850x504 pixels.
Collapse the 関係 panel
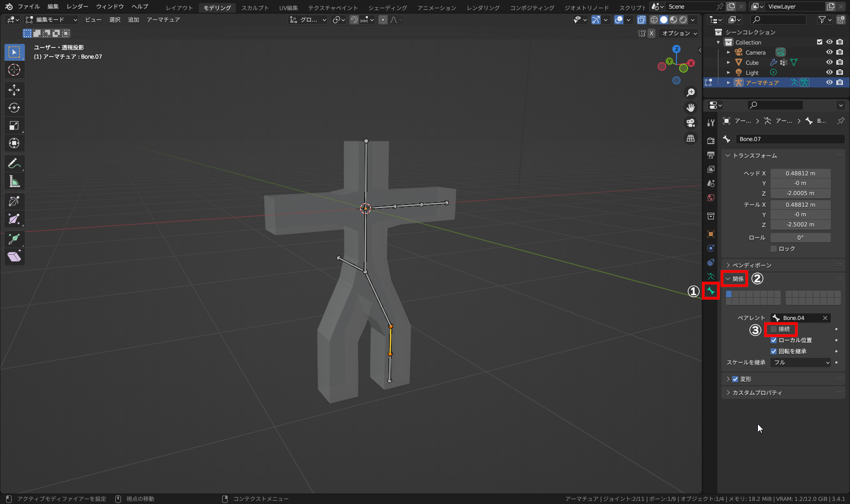tap(735, 279)
